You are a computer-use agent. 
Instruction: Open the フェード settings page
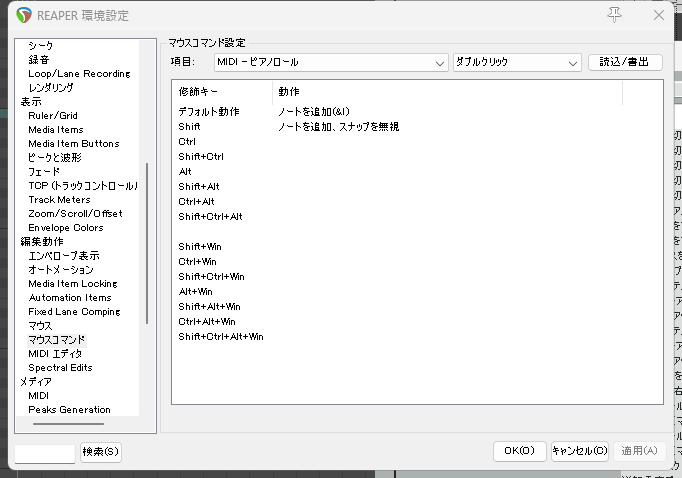(44, 172)
